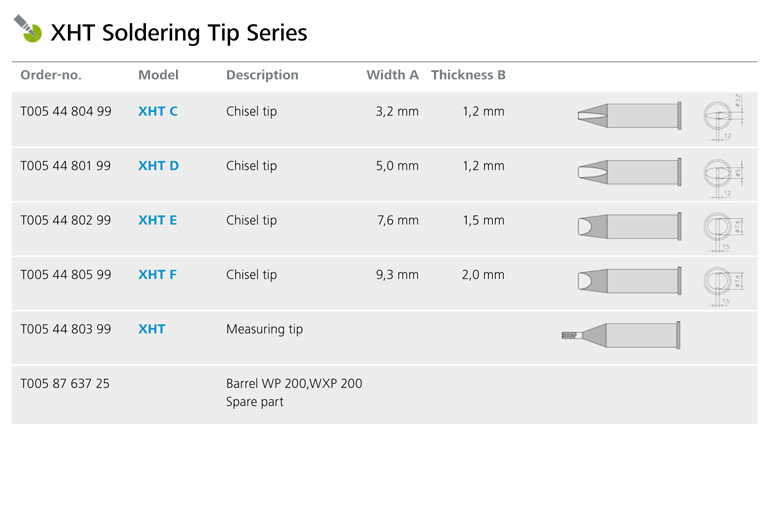
Task: Select the Barrel WP 200 spare part row
Action: point(385,395)
